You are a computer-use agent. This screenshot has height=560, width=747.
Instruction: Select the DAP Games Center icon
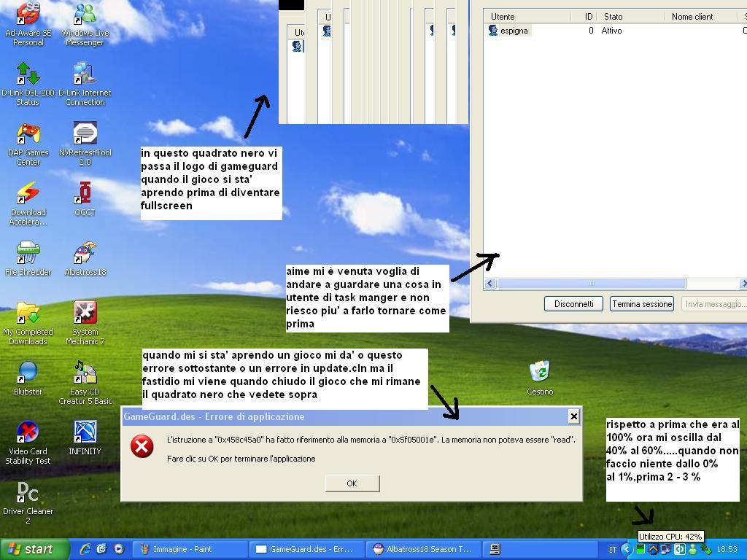tap(28, 144)
